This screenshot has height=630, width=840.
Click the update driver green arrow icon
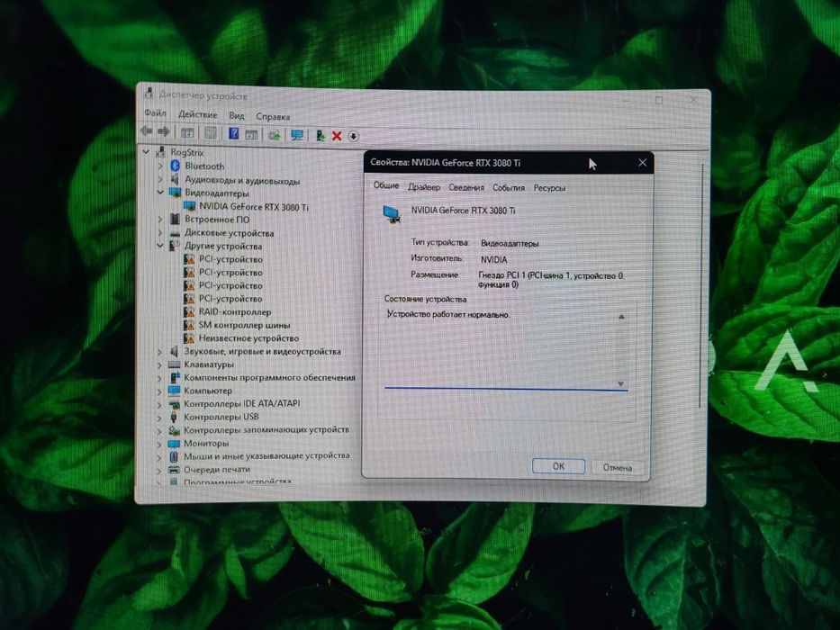[x=321, y=135]
